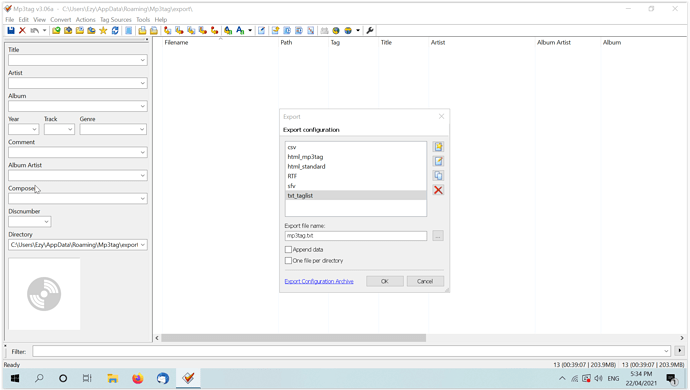Open the Tag Sources globe dropdown arrow

click(358, 30)
